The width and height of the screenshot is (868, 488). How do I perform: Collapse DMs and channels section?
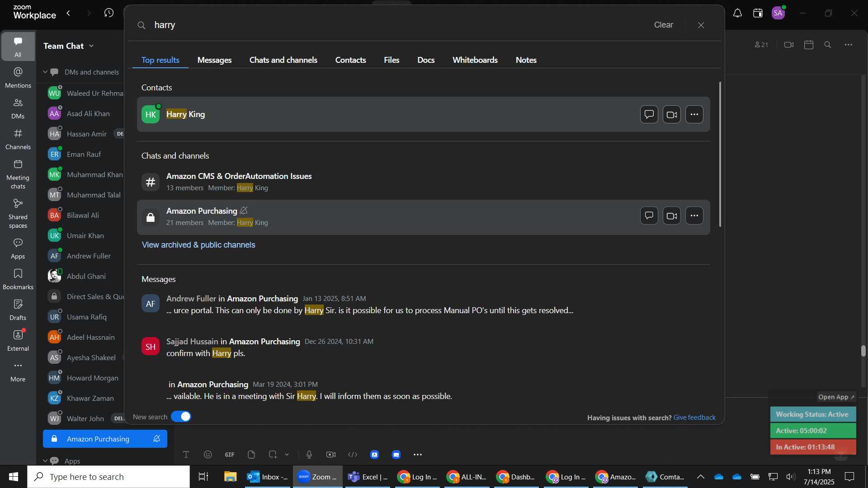click(x=45, y=72)
